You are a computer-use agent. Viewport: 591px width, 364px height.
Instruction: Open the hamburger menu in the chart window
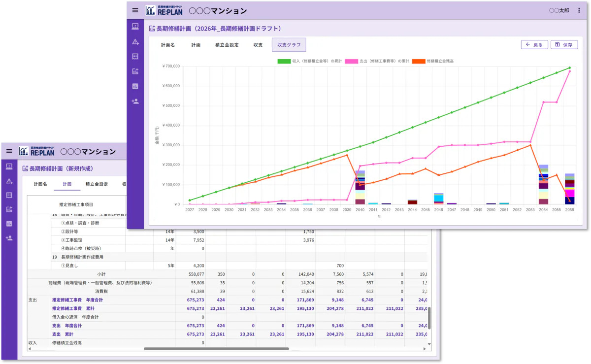135,10
